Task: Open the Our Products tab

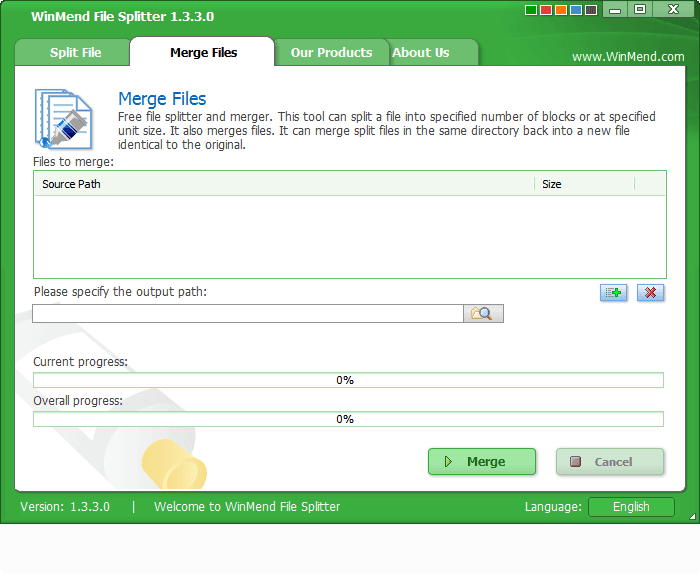Action: [331, 53]
